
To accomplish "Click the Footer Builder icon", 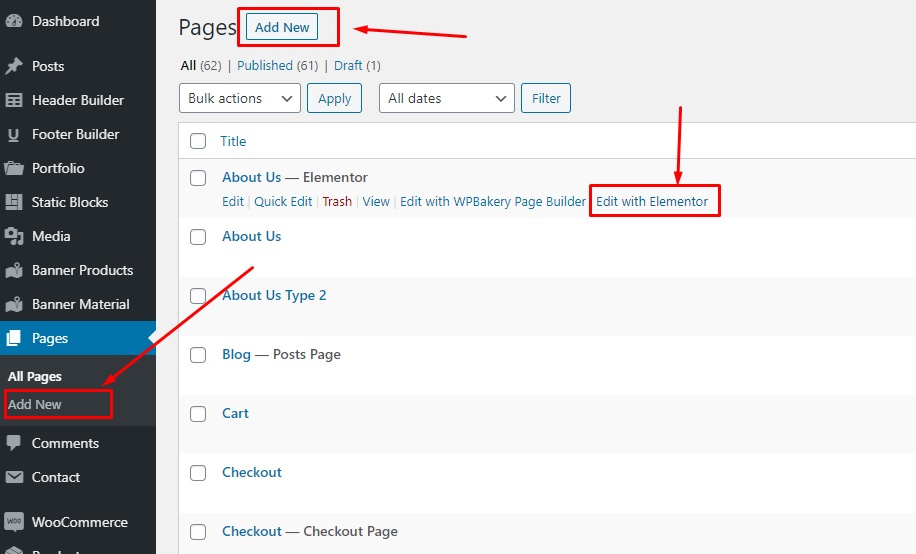I will [x=14, y=134].
